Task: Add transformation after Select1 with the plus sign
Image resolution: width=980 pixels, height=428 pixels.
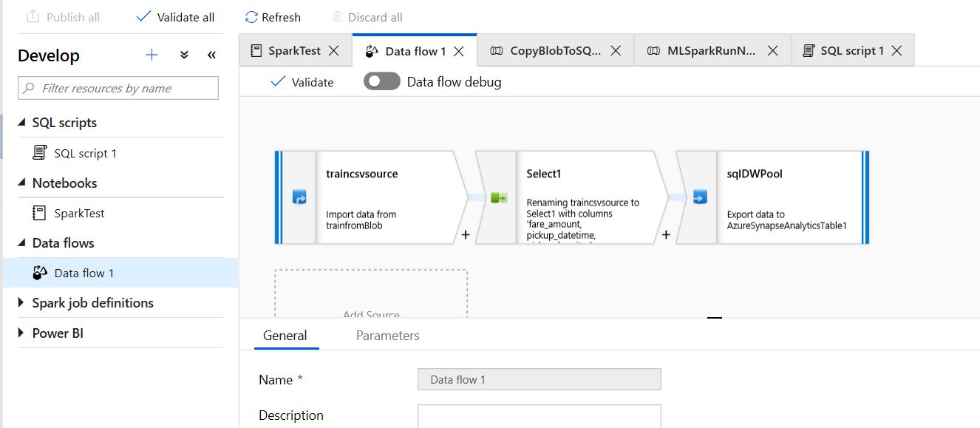Action: (x=666, y=234)
